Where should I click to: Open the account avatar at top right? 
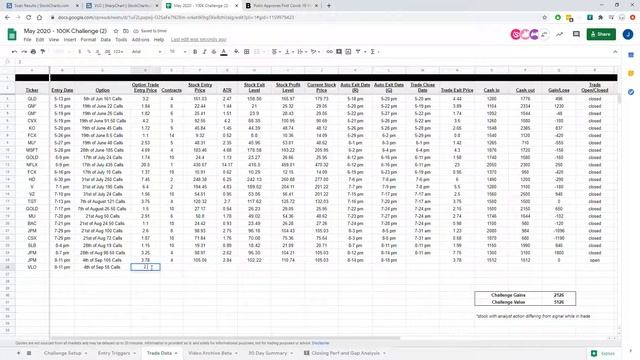[x=628, y=34]
